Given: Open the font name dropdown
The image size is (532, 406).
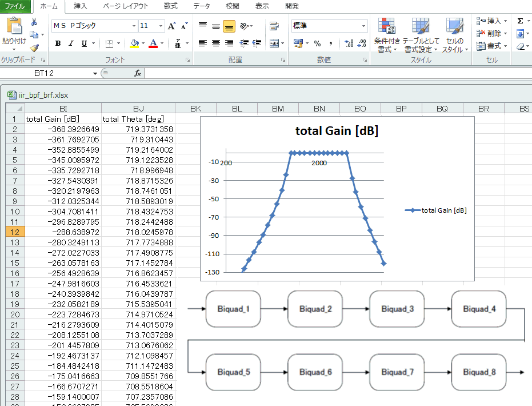Looking at the screenshot, I should click(x=134, y=26).
